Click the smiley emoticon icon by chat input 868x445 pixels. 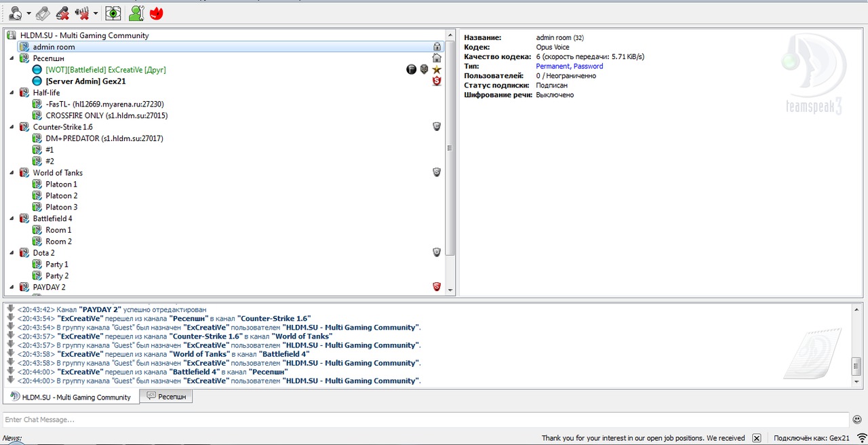point(857,420)
